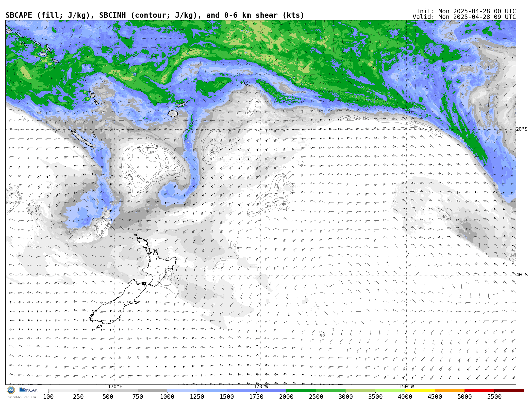
Task: Click the NSF logo icon
Action: 11,390
